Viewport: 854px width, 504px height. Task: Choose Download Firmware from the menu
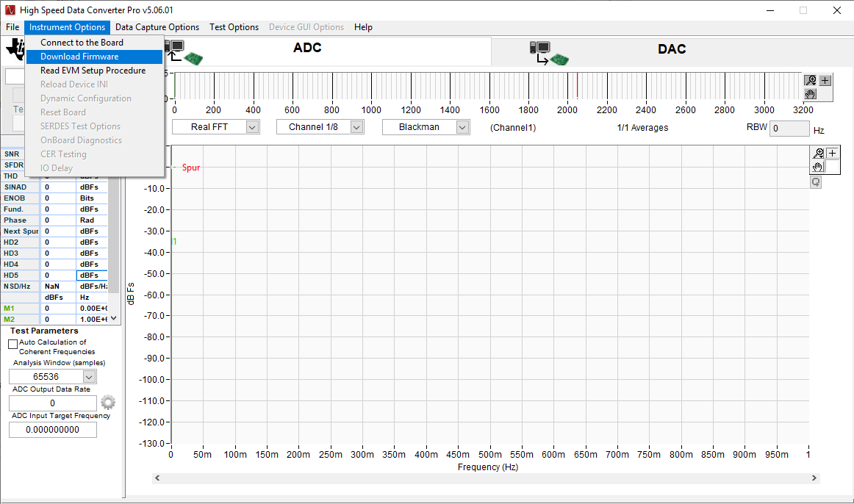(94, 57)
